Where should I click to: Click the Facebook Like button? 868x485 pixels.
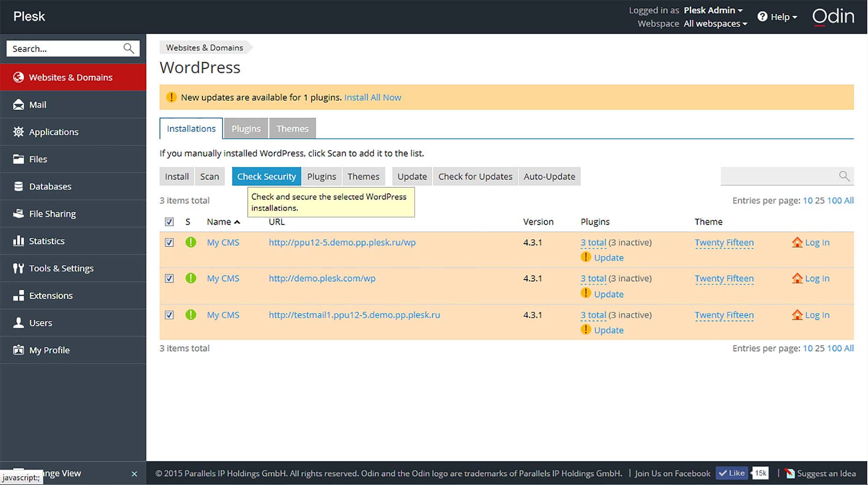pos(732,473)
